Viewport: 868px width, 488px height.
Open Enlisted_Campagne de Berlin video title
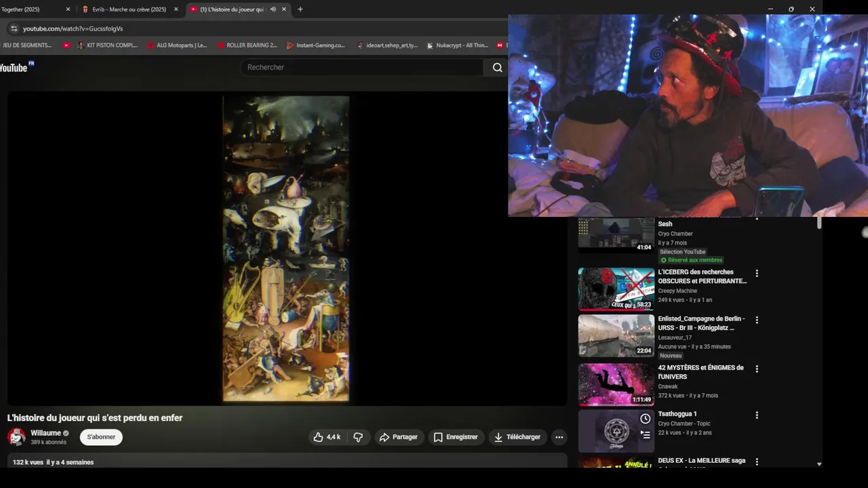[x=701, y=323]
